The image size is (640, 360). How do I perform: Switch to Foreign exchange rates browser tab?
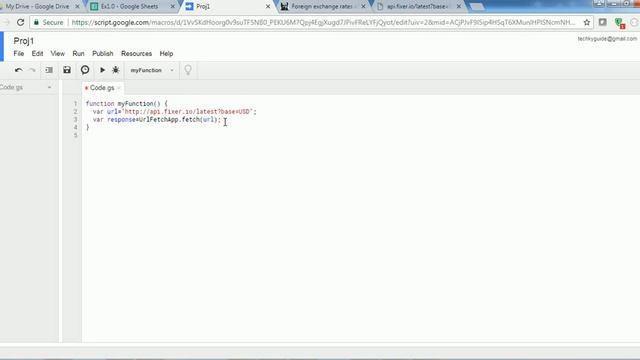point(321,7)
